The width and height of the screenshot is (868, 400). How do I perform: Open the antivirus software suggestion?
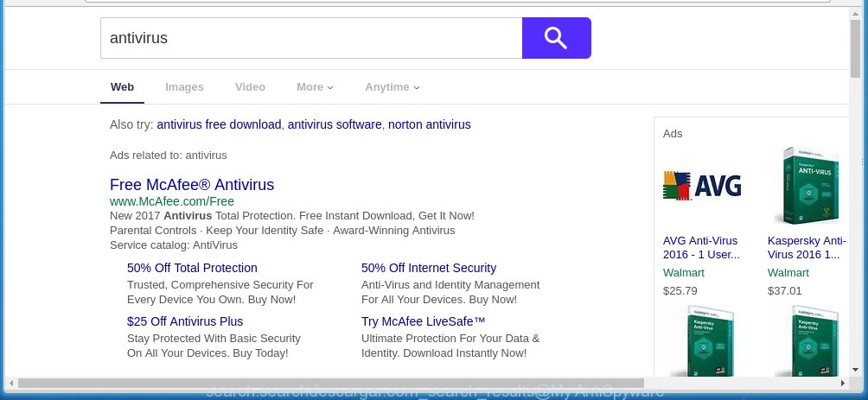(x=335, y=124)
